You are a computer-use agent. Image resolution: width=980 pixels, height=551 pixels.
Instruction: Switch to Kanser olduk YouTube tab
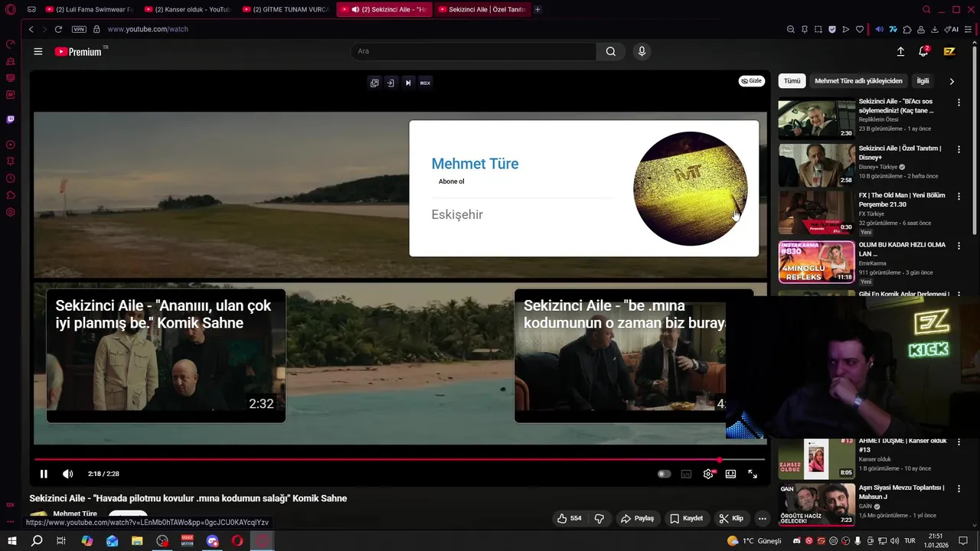(x=188, y=10)
